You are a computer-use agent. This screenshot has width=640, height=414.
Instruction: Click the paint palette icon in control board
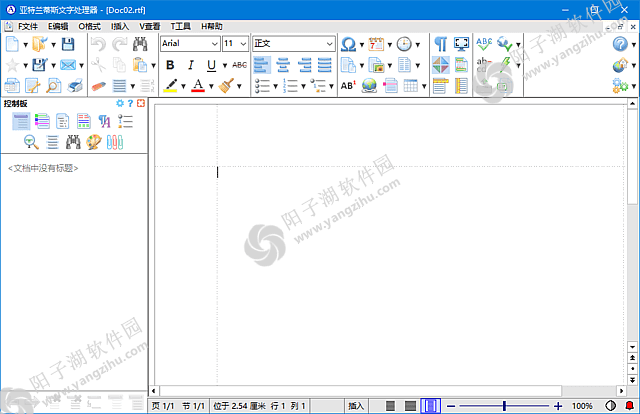pos(93,142)
